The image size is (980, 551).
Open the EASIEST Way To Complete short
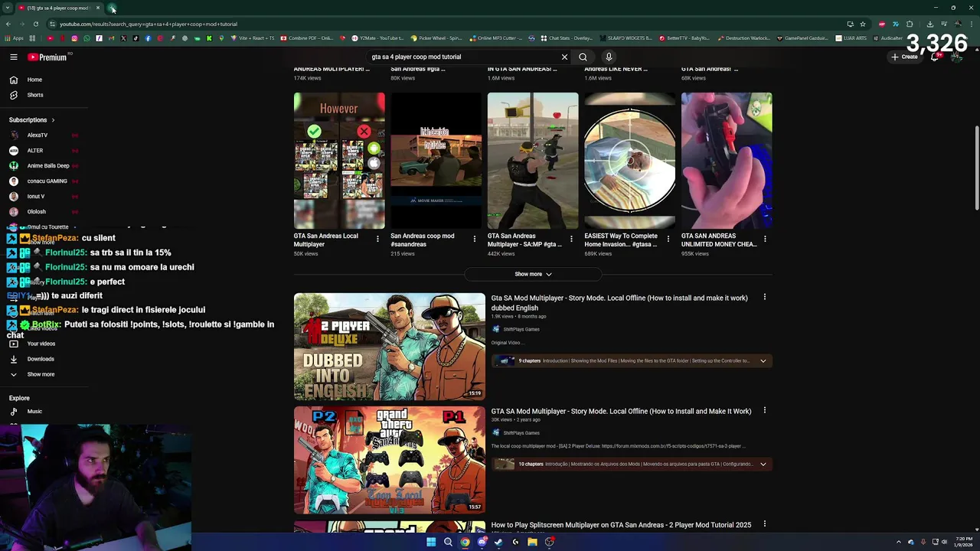coord(629,161)
